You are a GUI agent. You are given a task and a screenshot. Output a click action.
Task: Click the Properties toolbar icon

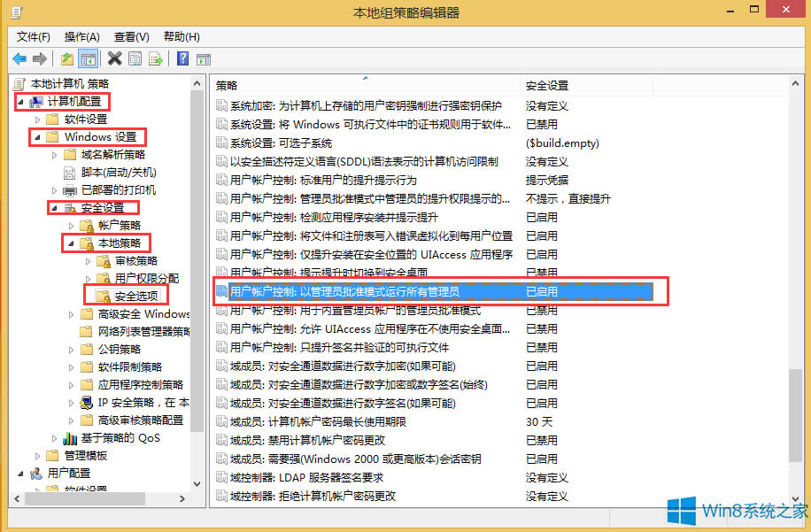click(135, 58)
